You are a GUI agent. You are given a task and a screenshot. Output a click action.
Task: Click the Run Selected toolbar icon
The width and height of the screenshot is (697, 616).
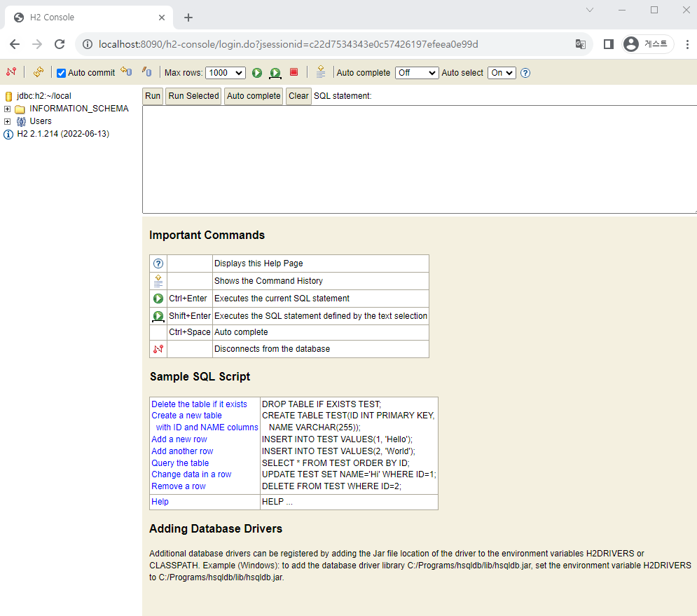275,74
